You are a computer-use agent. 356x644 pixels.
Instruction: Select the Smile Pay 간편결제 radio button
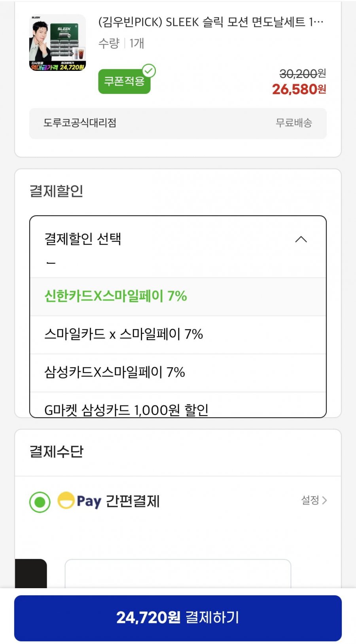[x=40, y=502]
